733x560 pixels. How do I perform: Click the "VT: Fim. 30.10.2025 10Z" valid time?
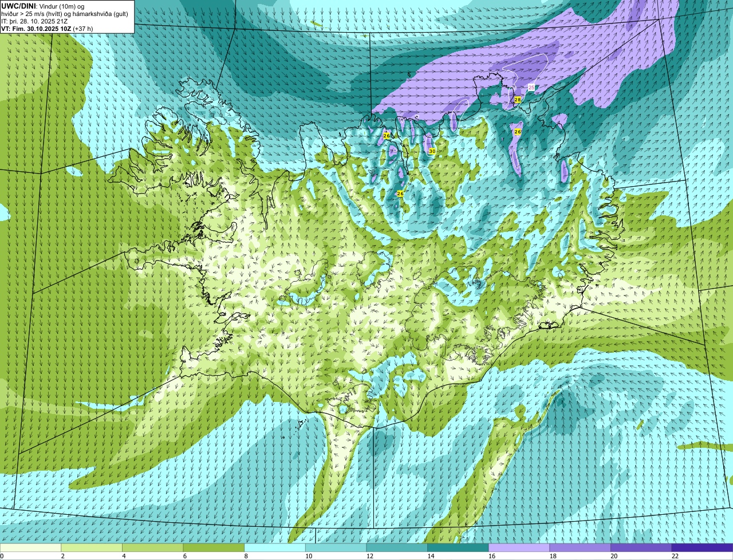[x=36, y=28]
